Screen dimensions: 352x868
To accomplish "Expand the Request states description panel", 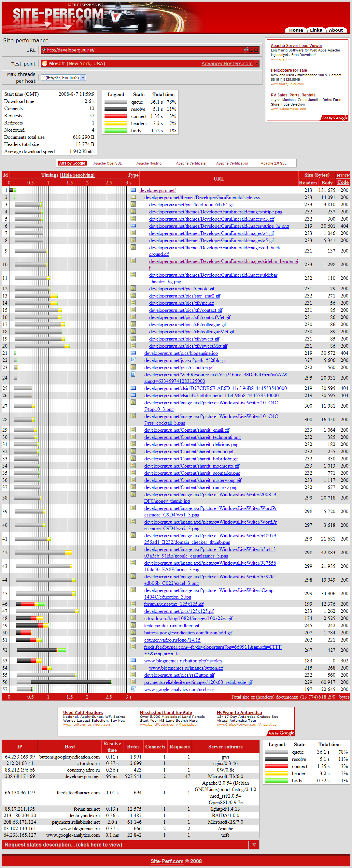I will coord(254,845).
